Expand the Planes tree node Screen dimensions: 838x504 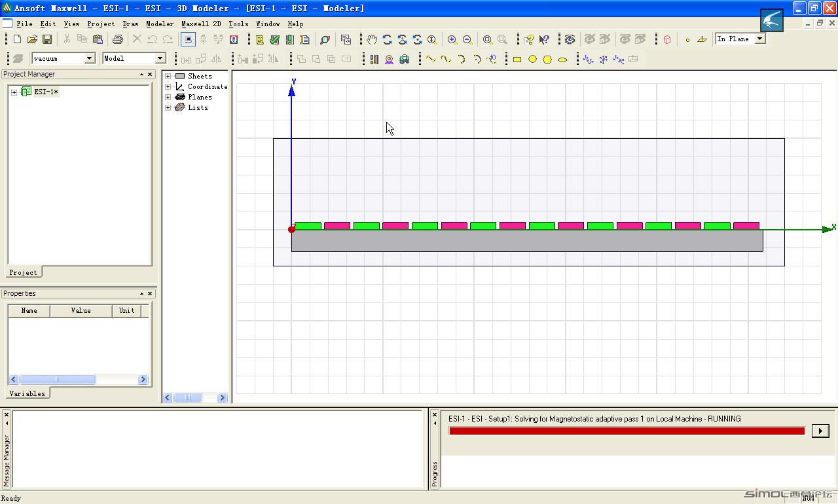(x=168, y=97)
